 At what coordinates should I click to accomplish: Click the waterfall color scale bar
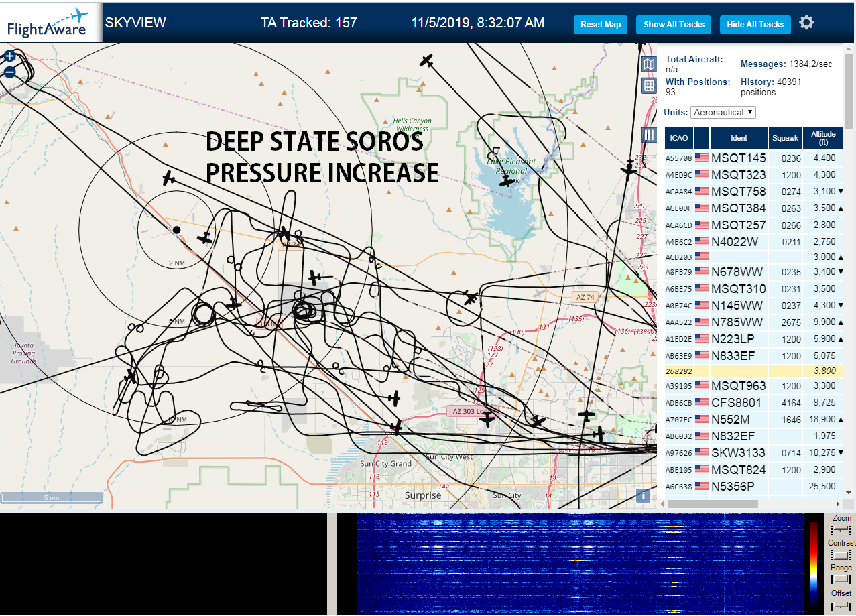tap(814, 563)
